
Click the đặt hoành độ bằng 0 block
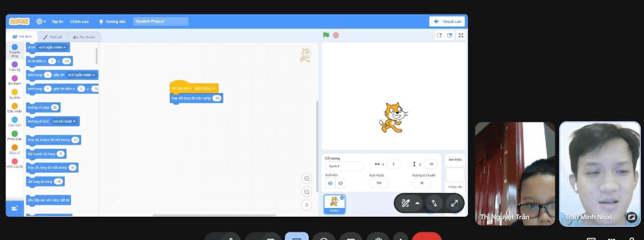[46, 154]
